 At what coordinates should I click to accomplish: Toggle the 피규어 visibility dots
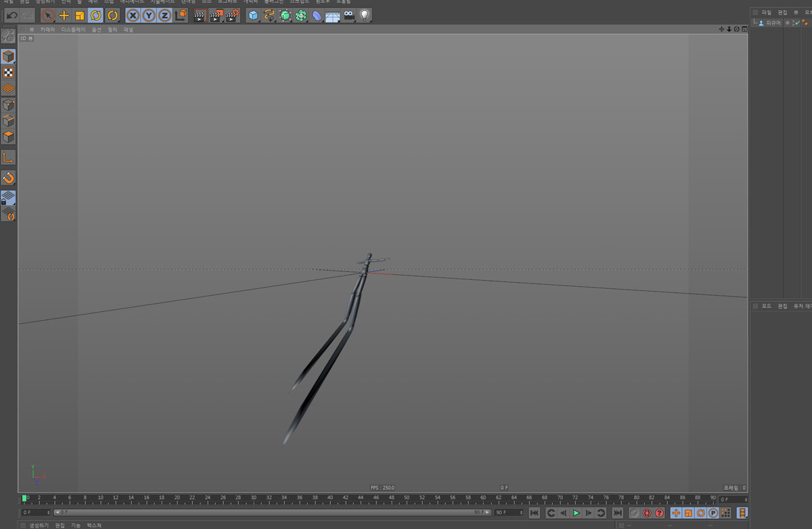coord(792,23)
